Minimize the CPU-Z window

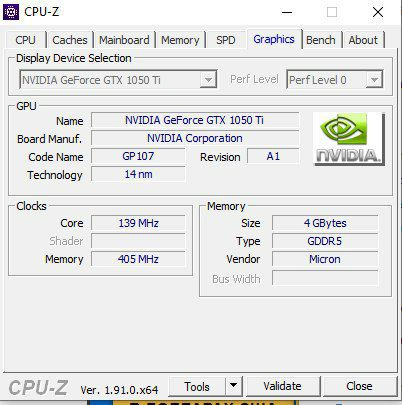(x=287, y=12)
